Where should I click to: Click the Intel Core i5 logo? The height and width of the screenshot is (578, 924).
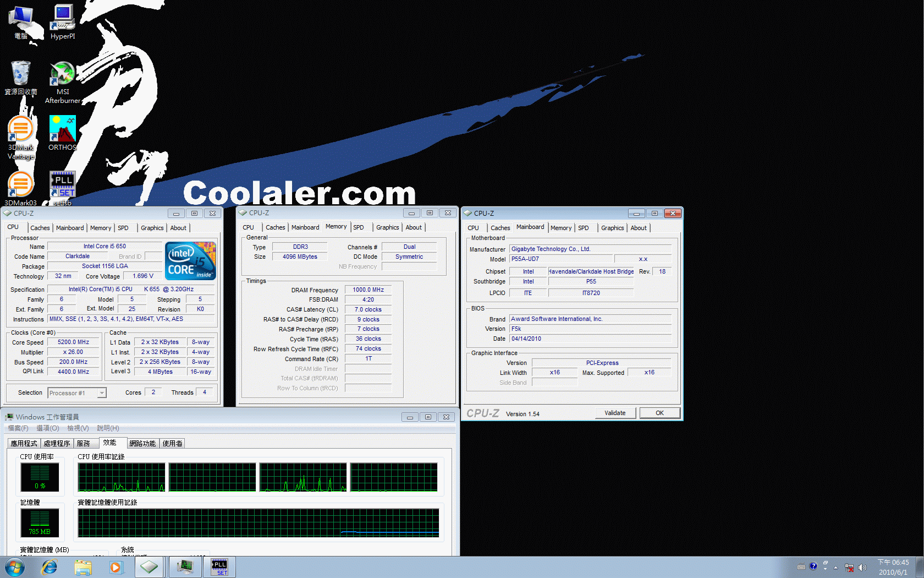(191, 261)
